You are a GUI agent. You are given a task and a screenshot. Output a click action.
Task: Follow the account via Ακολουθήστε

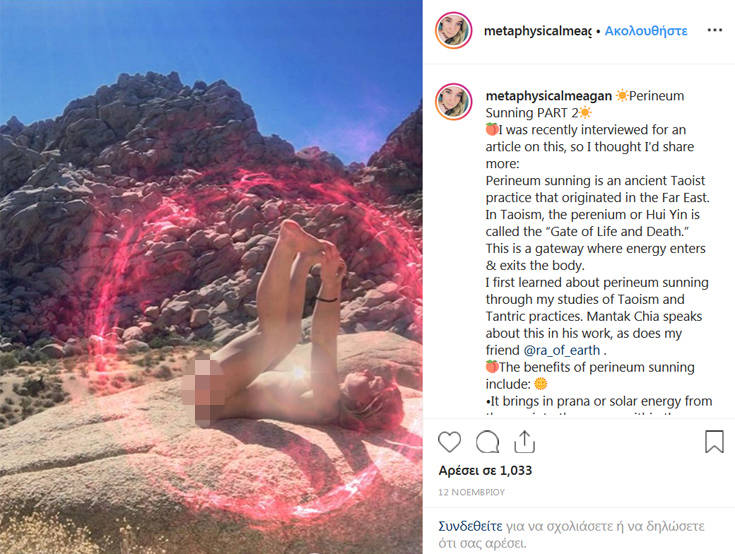coord(646,31)
